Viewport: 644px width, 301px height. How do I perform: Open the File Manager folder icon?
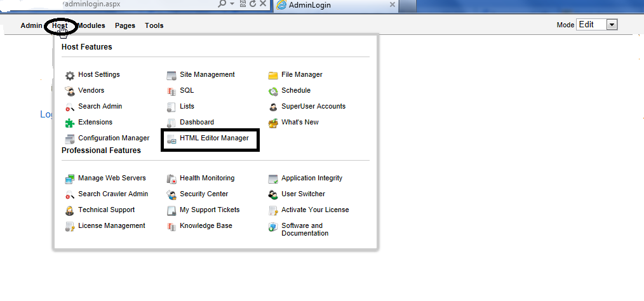tap(273, 76)
